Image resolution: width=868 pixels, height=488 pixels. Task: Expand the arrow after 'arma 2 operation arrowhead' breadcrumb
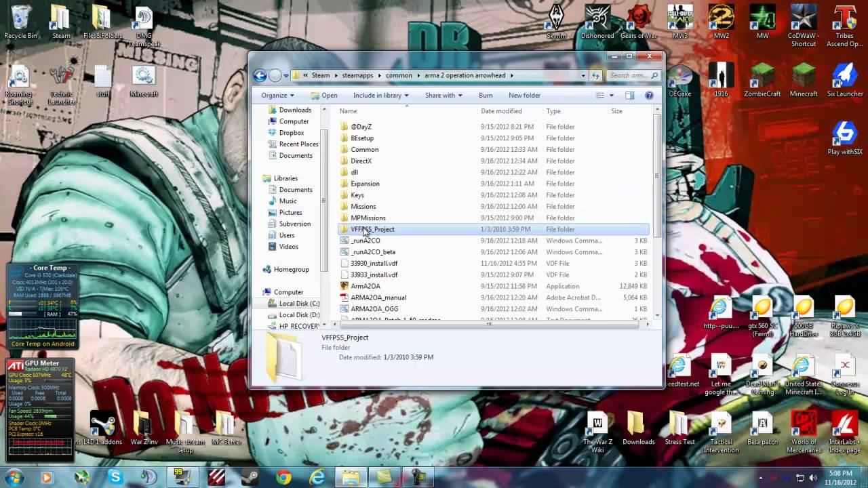click(x=512, y=75)
